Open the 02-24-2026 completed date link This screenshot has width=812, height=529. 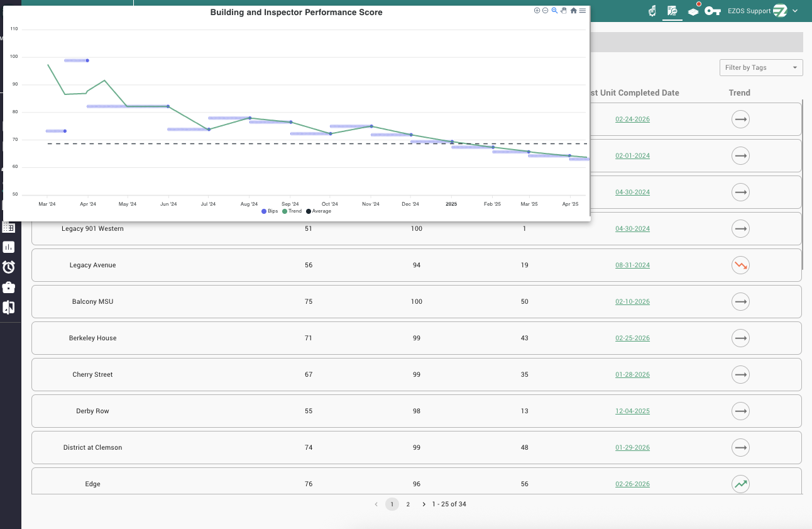coord(633,120)
